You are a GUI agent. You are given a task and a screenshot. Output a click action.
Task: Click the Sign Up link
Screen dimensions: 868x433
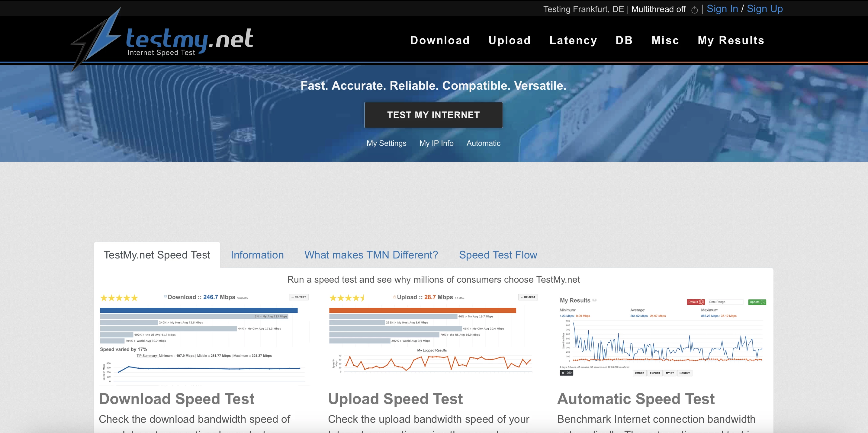tap(764, 9)
